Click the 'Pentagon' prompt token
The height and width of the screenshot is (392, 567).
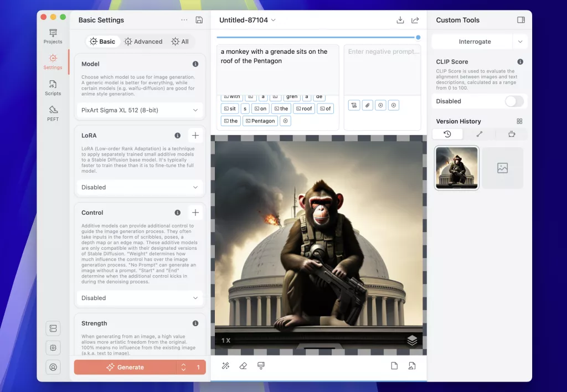(x=260, y=121)
